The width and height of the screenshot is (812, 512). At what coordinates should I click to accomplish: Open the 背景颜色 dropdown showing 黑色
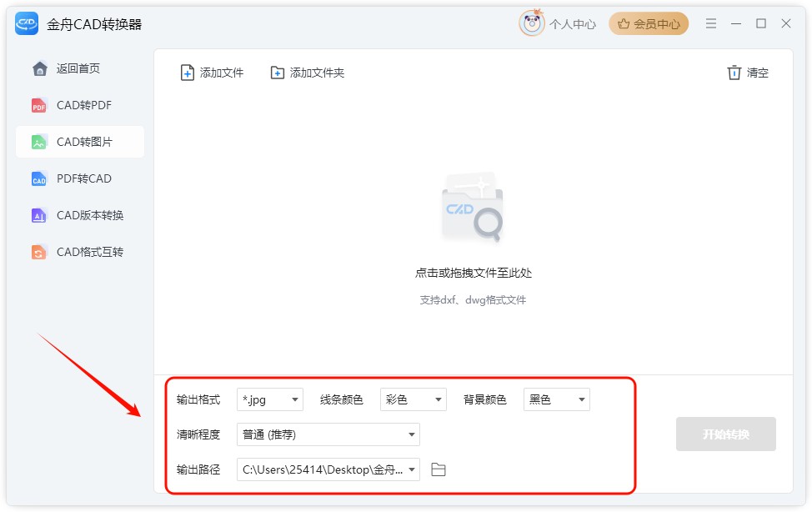556,399
